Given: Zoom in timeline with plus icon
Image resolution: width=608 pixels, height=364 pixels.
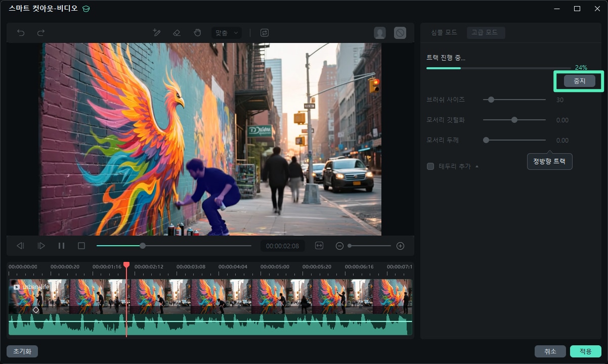Looking at the screenshot, I should (x=400, y=246).
